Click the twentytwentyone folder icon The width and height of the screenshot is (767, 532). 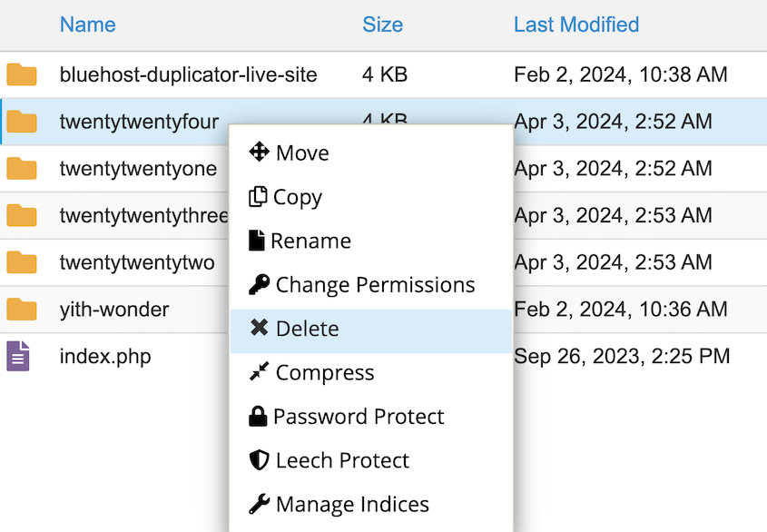click(22, 168)
